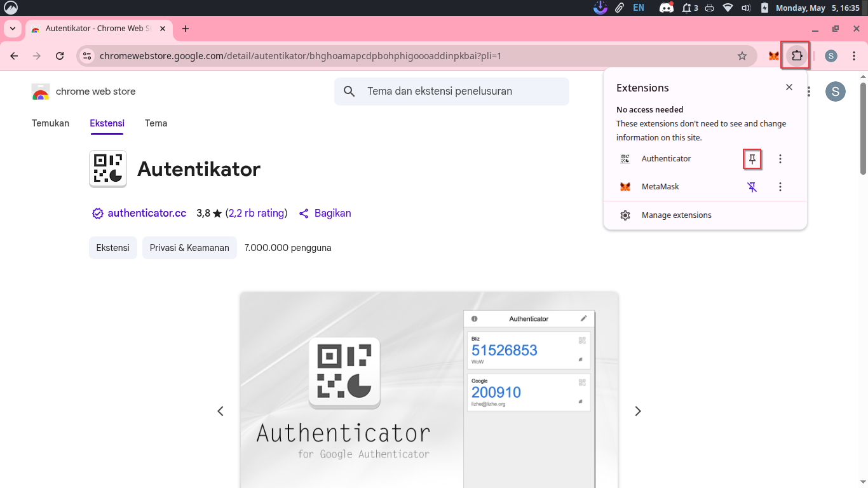Open the tab search dropdown arrow

click(x=12, y=29)
